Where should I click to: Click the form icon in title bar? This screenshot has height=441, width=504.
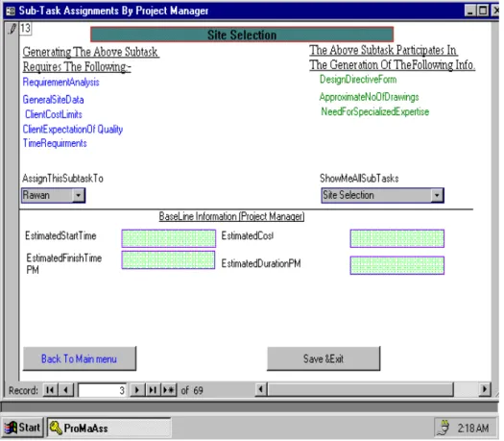click(x=11, y=11)
